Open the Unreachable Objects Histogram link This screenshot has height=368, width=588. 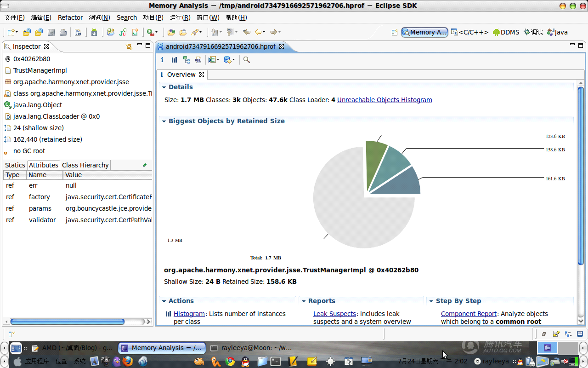(384, 100)
